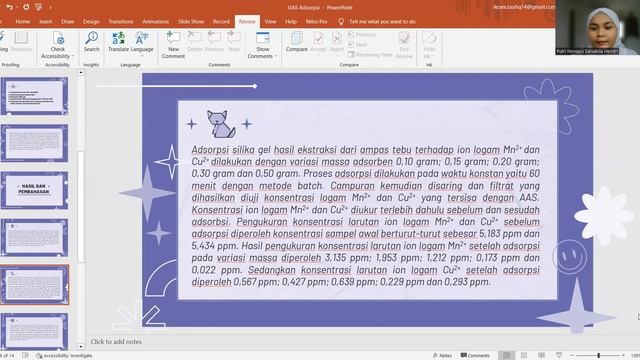This screenshot has height=360, width=640.
Task: Open the Language dropdown
Action: [x=142, y=42]
